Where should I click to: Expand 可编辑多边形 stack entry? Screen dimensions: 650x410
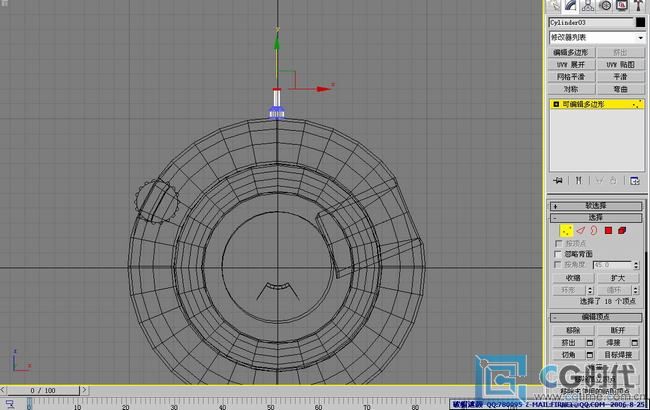click(556, 104)
